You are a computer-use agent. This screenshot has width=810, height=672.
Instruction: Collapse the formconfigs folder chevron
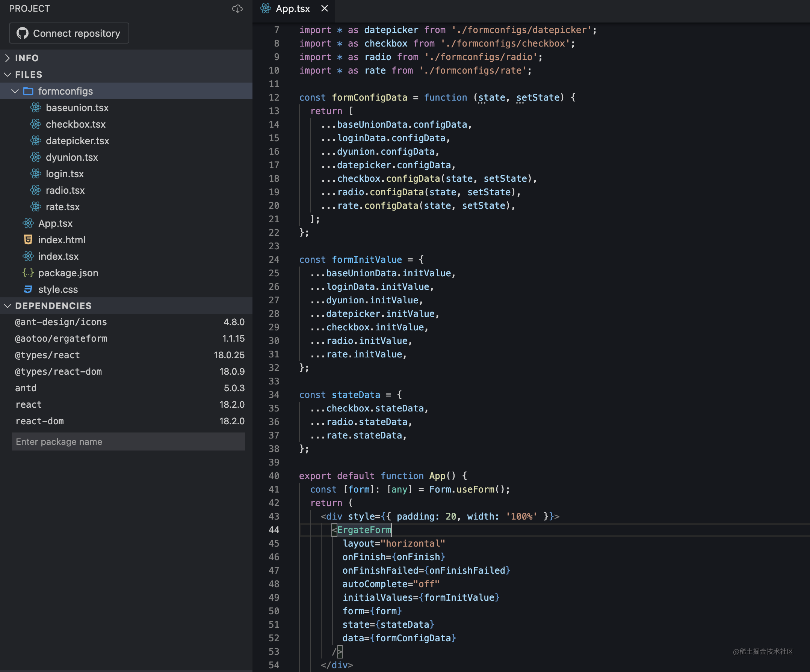[15, 91]
